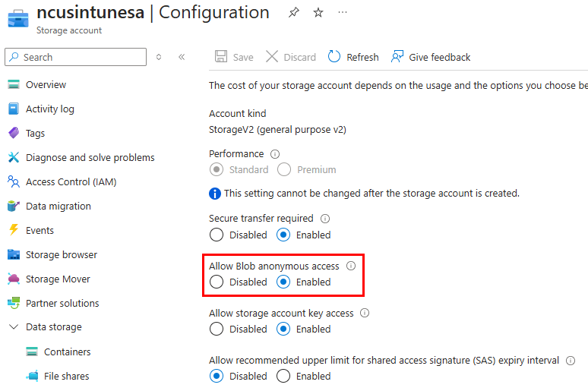Click info icon next to Performance
Image resolution: width=588 pixels, height=391 pixels.
pos(275,153)
